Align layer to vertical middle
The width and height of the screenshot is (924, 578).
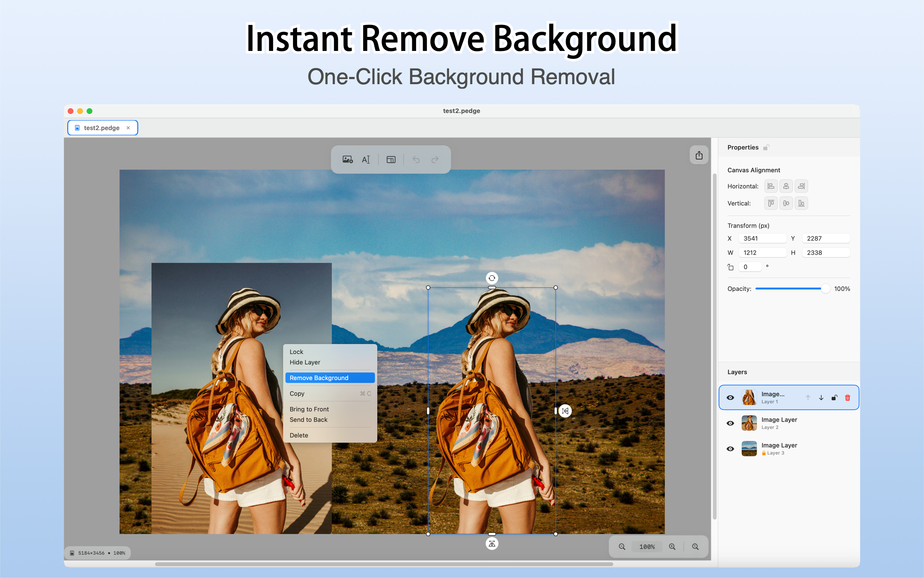tap(786, 203)
